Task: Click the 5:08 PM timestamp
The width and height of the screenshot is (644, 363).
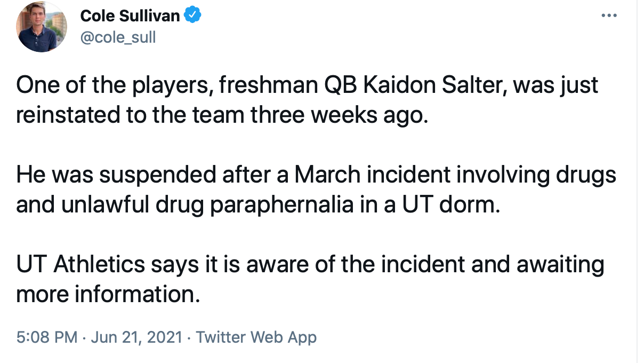Action: 47,337
